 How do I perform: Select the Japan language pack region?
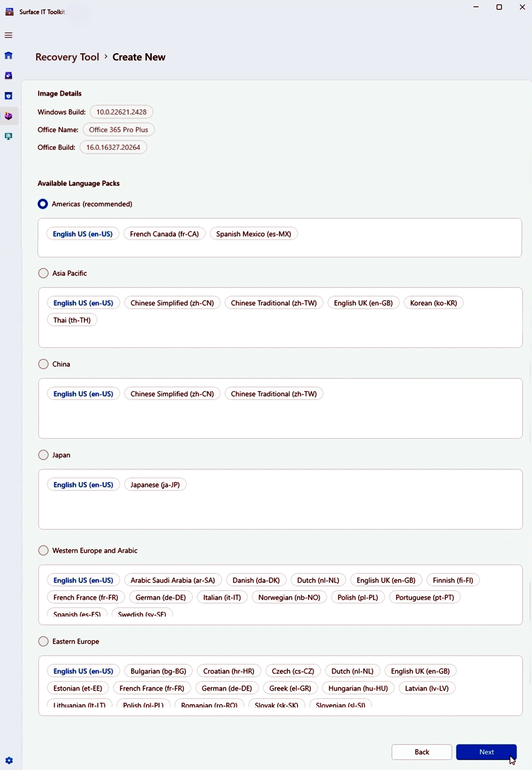click(x=43, y=455)
